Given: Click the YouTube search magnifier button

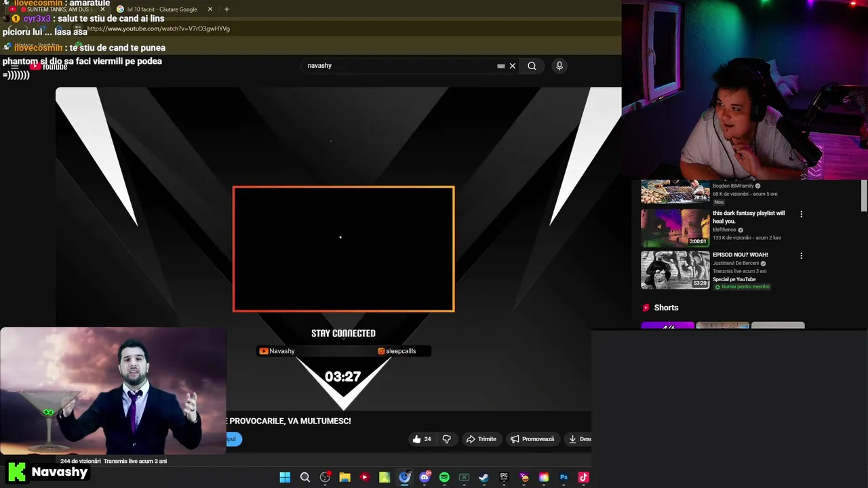Looking at the screenshot, I should pyautogui.click(x=532, y=66).
